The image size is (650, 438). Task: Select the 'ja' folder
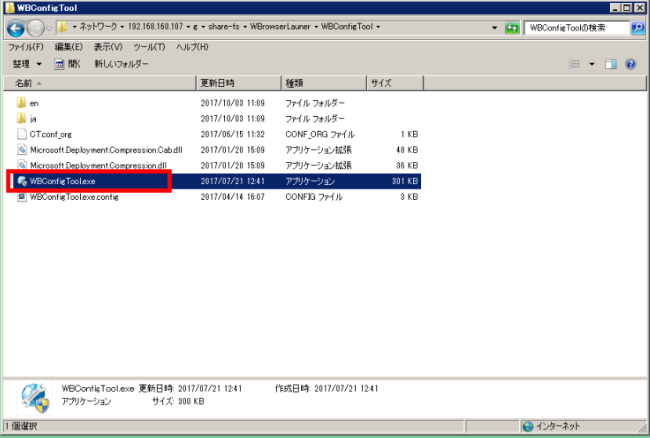click(x=34, y=118)
